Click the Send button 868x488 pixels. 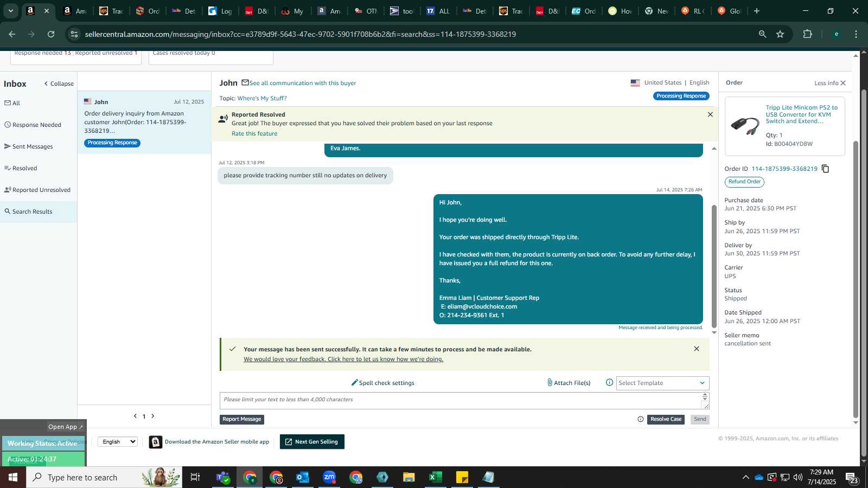(x=700, y=419)
